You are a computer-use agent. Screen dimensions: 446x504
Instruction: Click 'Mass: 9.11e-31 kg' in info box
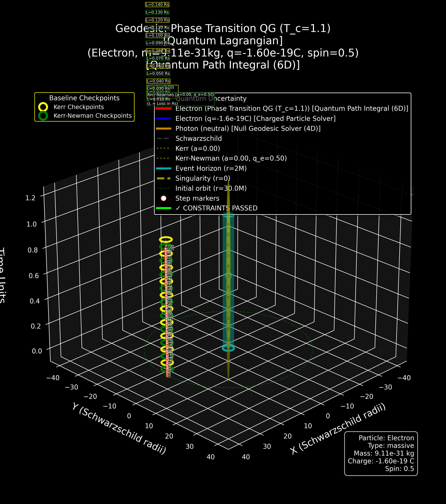click(x=384, y=453)
